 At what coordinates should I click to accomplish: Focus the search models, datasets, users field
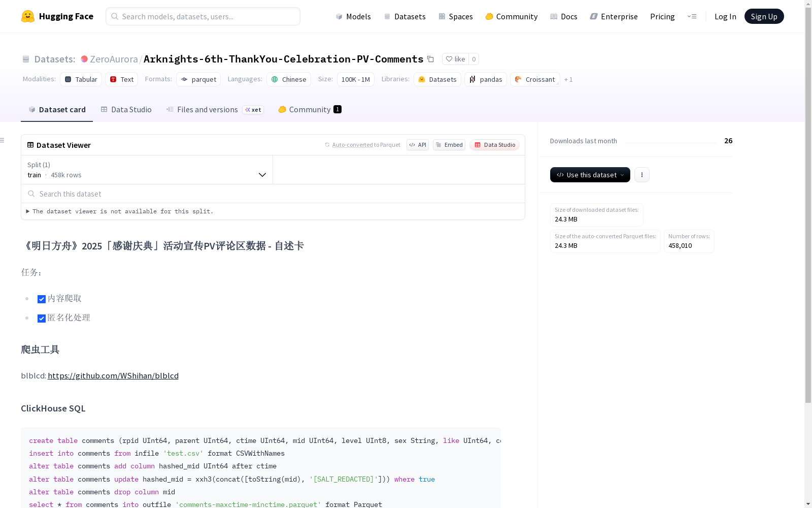pyautogui.click(x=203, y=16)
